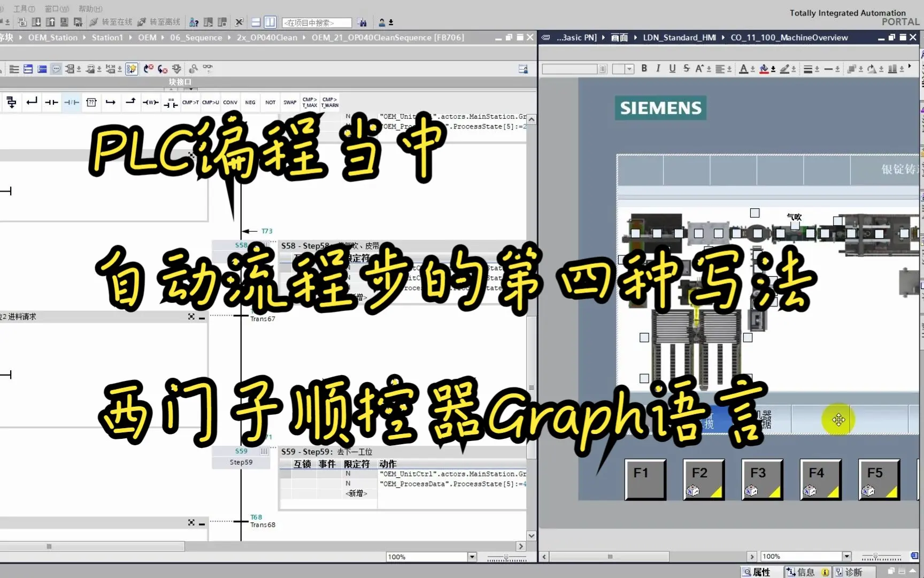Screen dimensions: 924x578
Task: Click the Graph editor scroll right arrow
Action: tap(521, 546)
